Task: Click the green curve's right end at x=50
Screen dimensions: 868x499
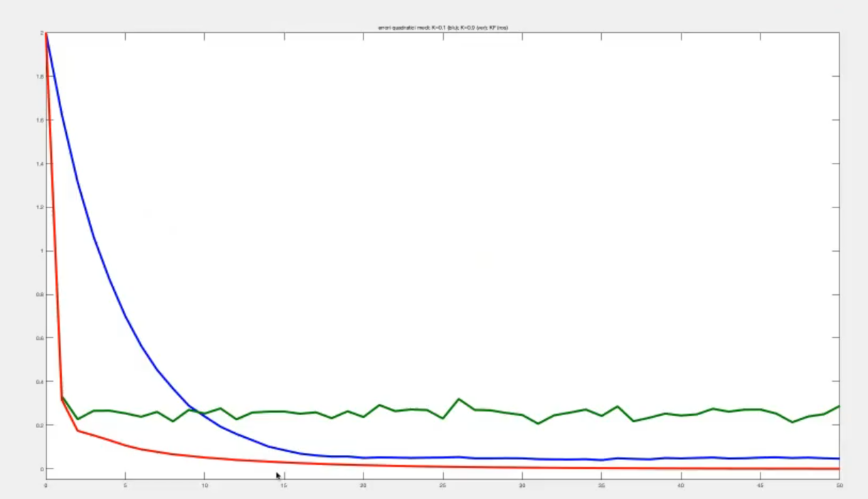Action: pyautogui.click(x=839, y=406)
